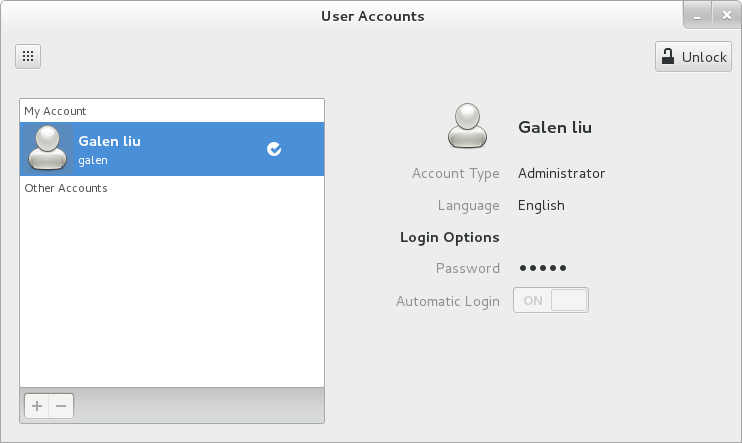Open the English language selector
Viewport: 742px width, 443px height.
tap(541, 205)
